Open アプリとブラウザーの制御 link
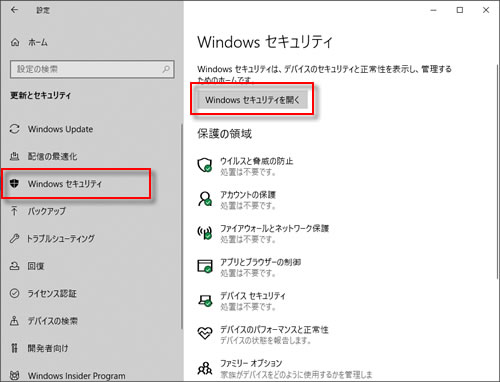The height and width of the screenshot is (382, 500). [x=260, y=262]
